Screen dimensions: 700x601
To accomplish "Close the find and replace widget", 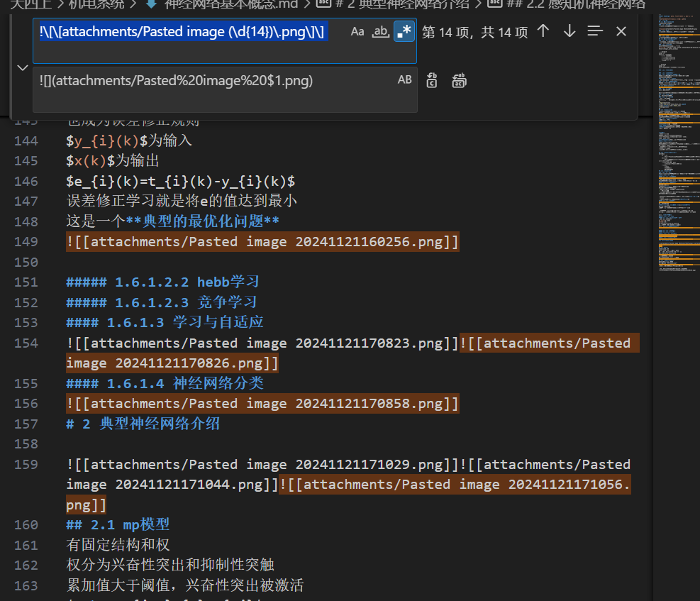I will (x=621, y=31).
